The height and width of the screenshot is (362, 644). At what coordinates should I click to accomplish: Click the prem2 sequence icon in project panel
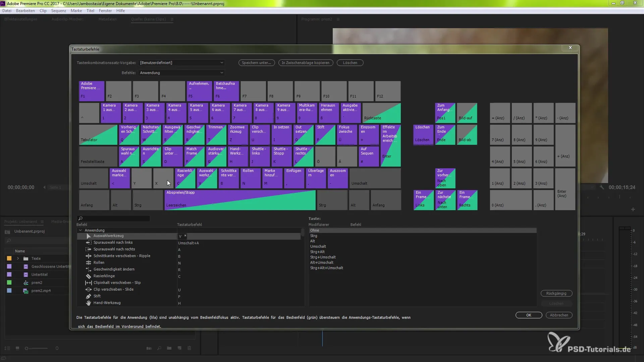pos(26,283)
